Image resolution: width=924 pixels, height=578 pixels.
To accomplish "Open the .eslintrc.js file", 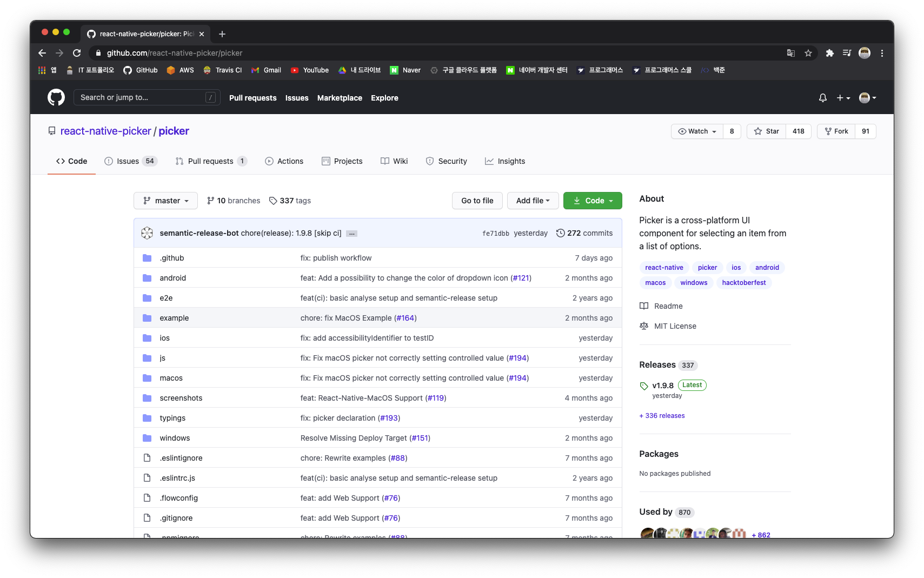I will pos(177,478).
